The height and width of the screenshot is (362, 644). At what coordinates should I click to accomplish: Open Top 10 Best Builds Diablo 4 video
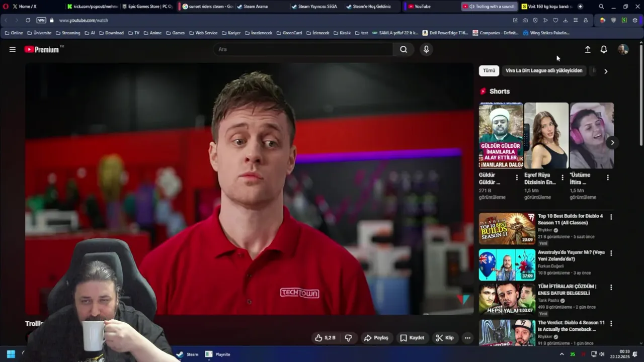pos(570,219)
